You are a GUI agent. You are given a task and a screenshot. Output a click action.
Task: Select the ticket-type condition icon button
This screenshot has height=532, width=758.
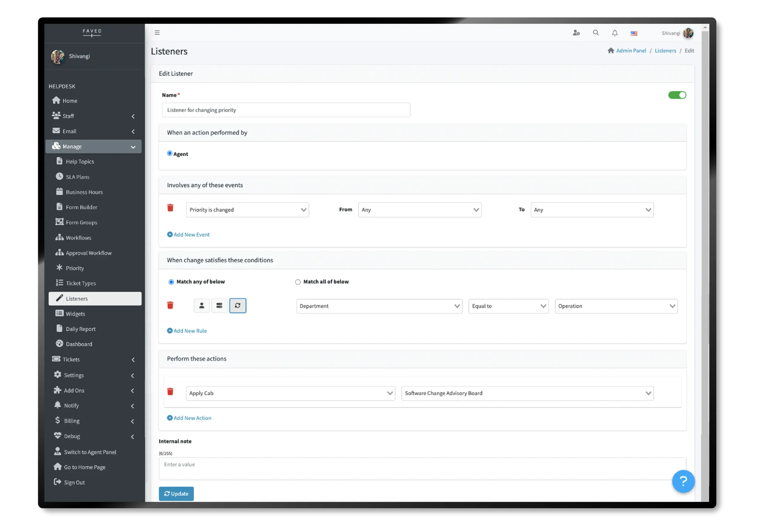pos(219,306)
